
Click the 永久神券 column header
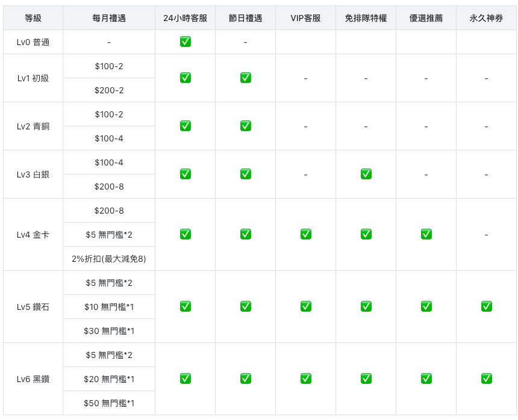tap(486, 18)
